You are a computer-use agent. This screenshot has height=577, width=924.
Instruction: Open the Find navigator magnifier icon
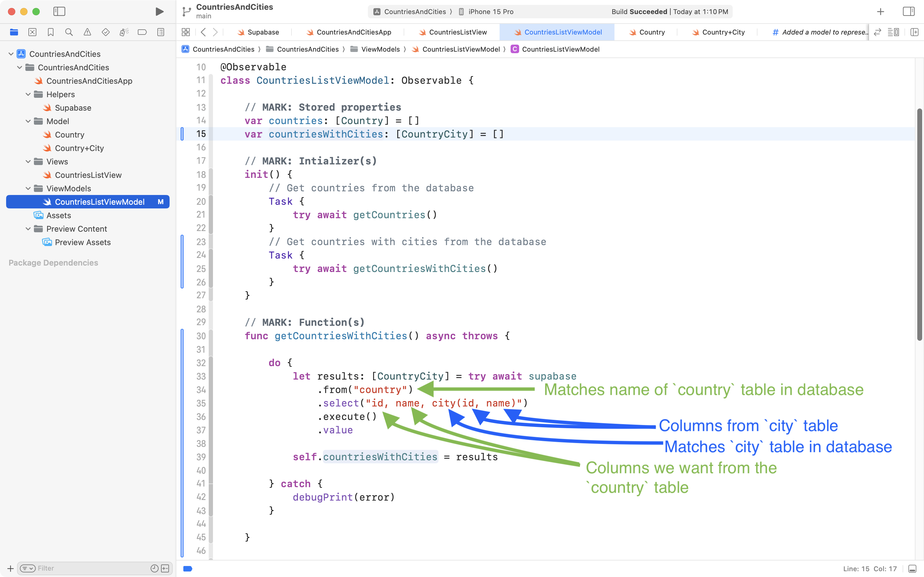[69, 32]
